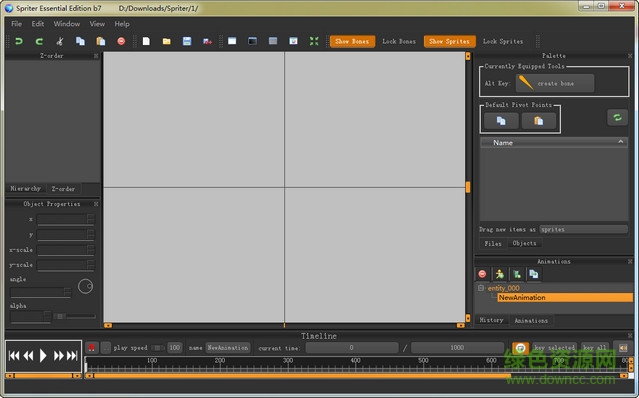Click the x value stepper arrows
Viewport: 639px width, 398px height.
tap(90, 219)
